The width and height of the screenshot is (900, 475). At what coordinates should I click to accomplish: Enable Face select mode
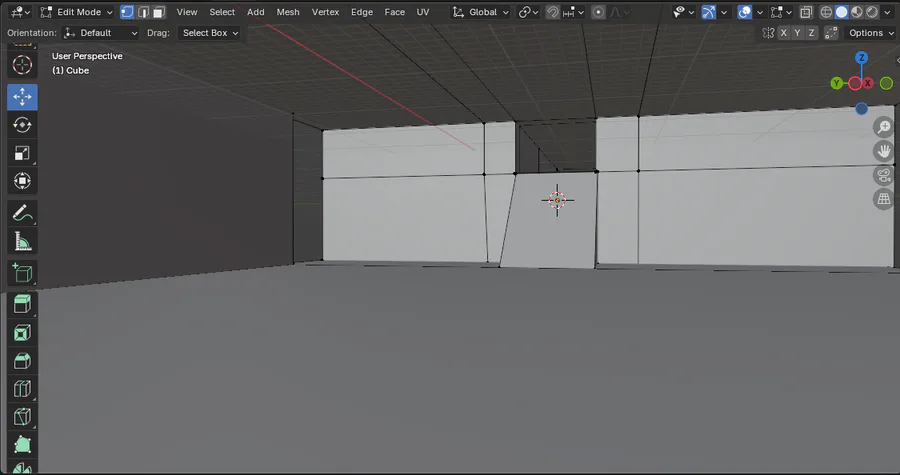click(159, 12)
